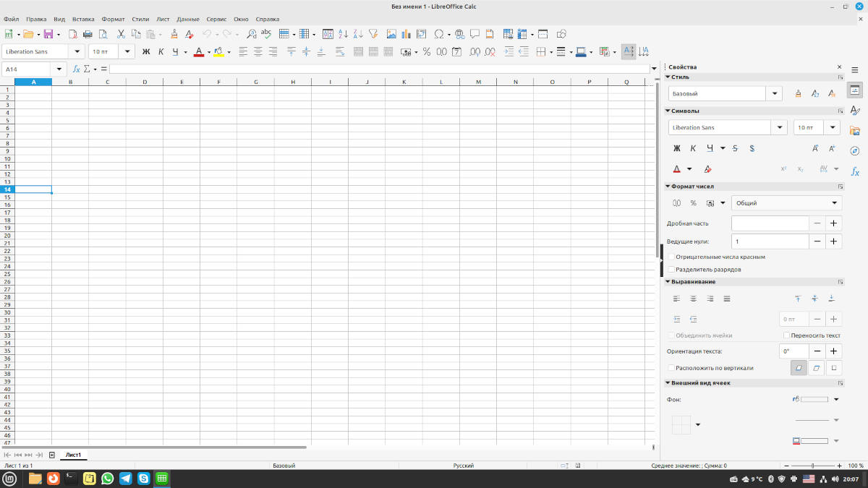The image size is (868, 488).
Task: Insert a special character Omega icon
Action: [439, 34]
